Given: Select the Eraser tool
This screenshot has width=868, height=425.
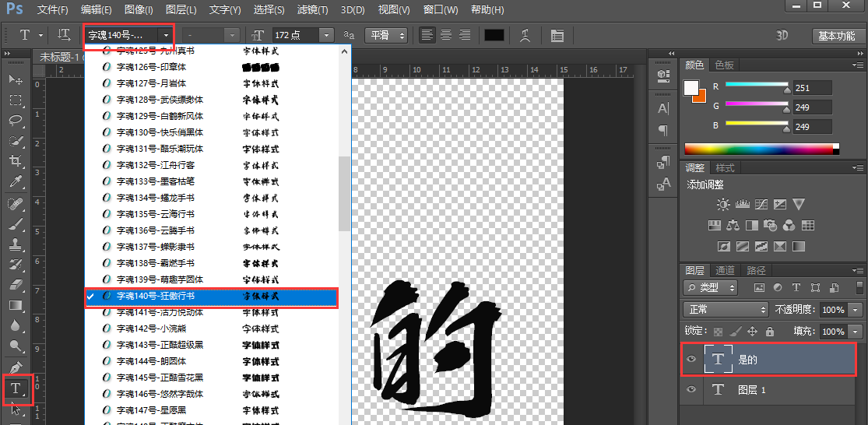Looking at the screenshot, I should pyautogui.click(x=16, y=285).
